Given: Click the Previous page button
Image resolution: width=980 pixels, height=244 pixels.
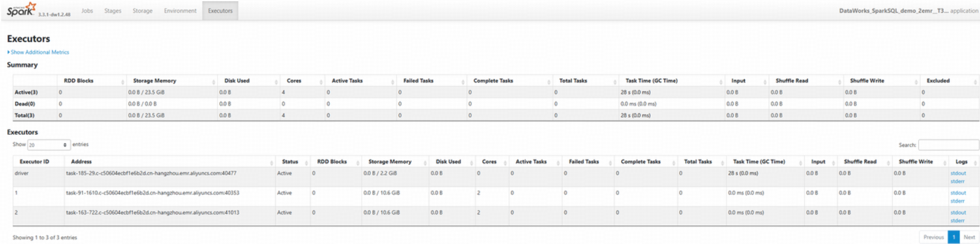Looking at the screenshot, I should [x=933, y=237].
